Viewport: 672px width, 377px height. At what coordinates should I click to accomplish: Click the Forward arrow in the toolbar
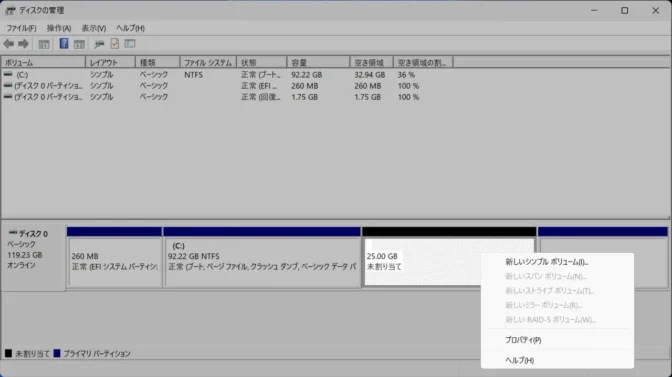click(23, 44)
